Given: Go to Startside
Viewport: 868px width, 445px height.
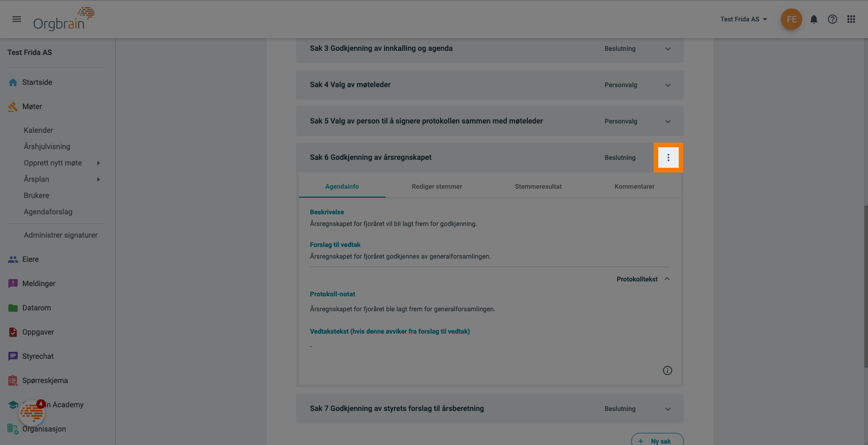Looking at the screenshot, I should (37, 82).
